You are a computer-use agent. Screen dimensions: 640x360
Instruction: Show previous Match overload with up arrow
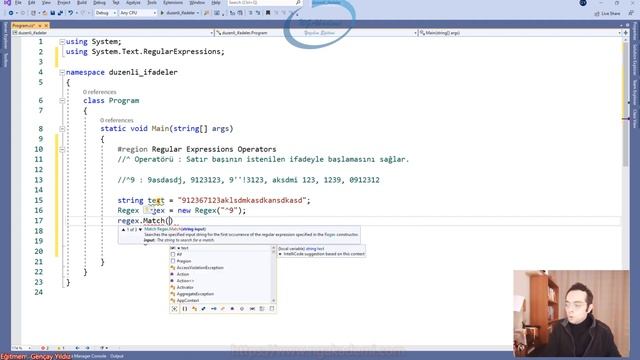click(x=123, y=230)
